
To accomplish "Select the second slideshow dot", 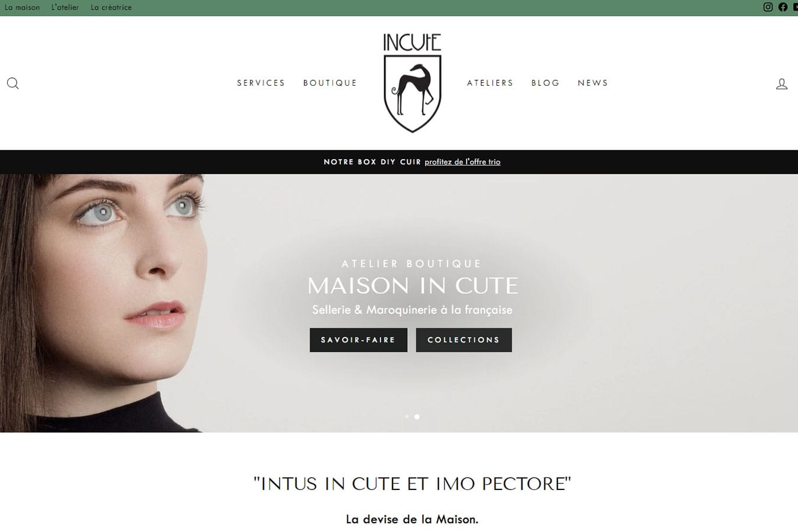I will tap(417, 417).
